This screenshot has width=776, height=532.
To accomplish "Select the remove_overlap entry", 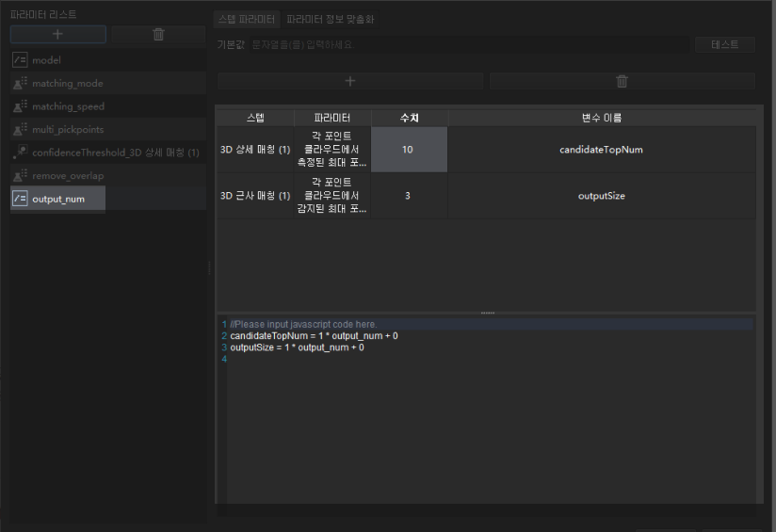I will 108,175.
